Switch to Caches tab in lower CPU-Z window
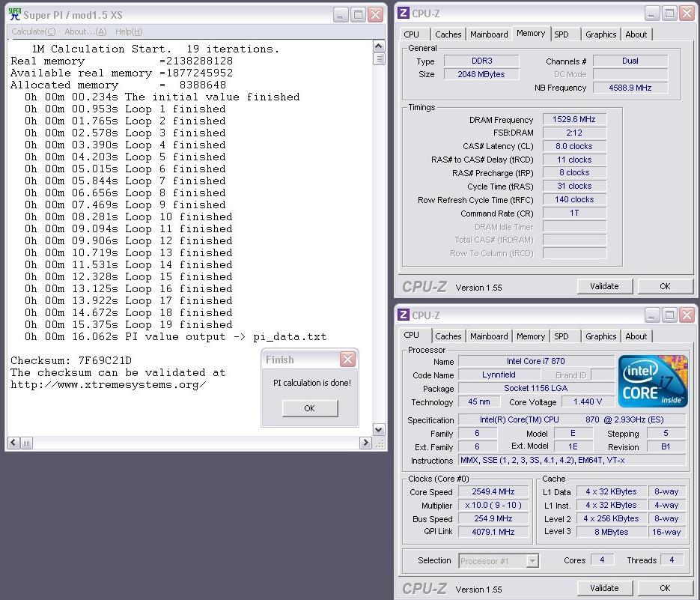This screenshot has width=700, height=600. (x=448, y=336)
